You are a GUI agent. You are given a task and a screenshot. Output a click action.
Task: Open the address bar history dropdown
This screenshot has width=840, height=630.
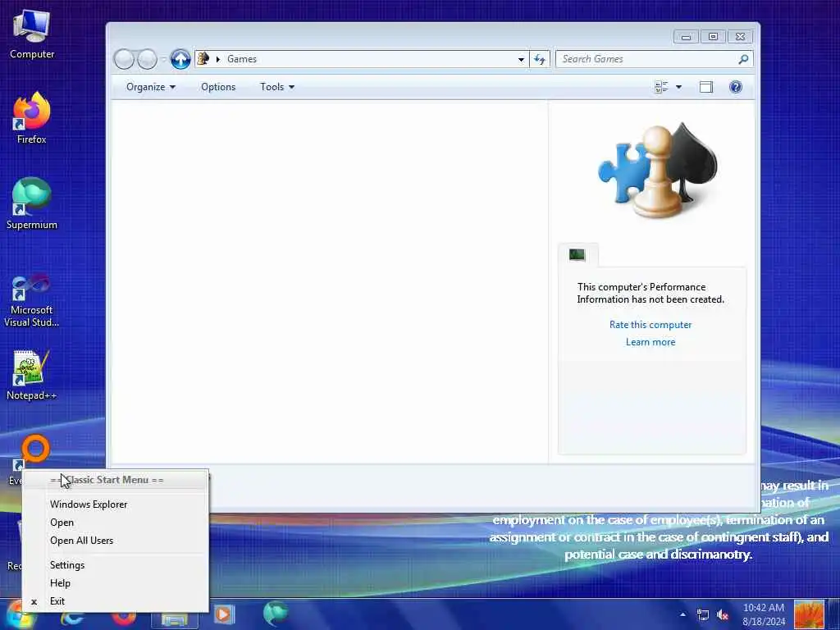(521, 59)
